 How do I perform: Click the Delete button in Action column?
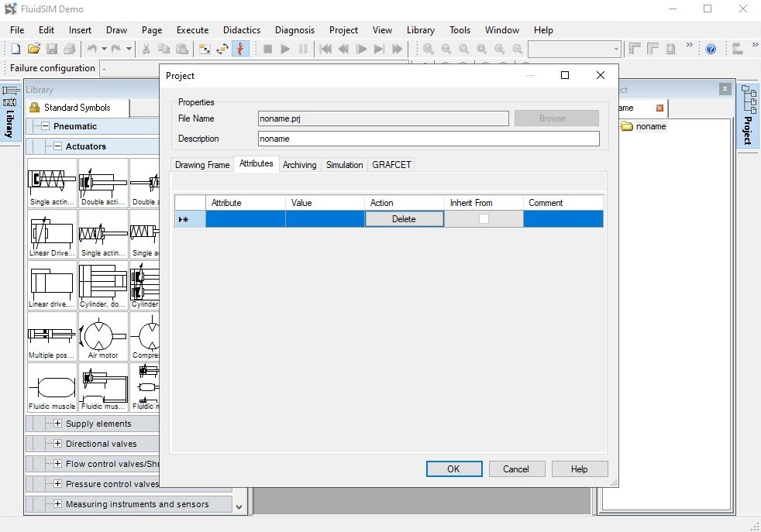404,218
